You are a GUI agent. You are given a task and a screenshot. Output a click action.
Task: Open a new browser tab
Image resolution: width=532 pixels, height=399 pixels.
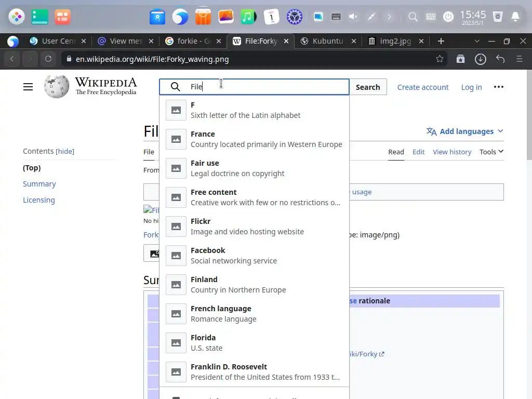(x=441, y=41)
